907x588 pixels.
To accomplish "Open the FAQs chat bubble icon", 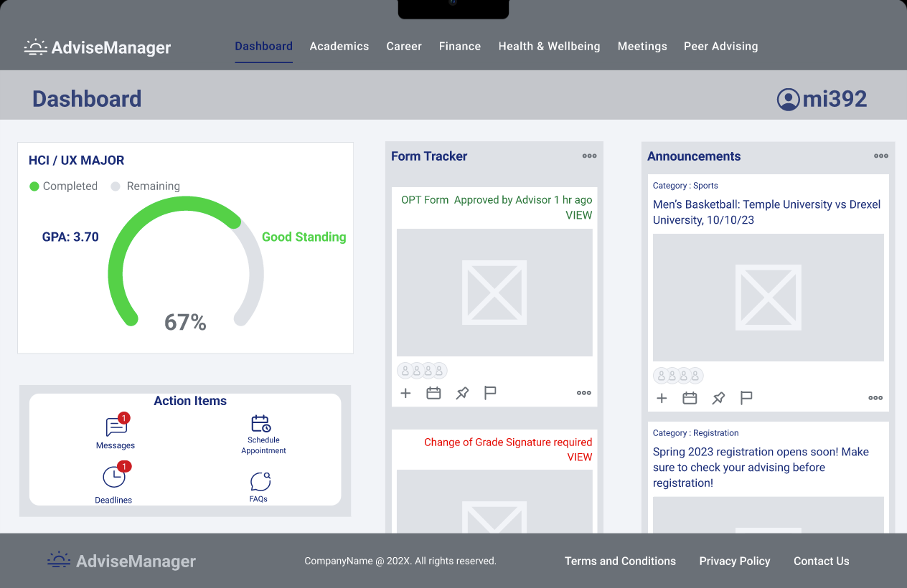I will click(260, 482).
